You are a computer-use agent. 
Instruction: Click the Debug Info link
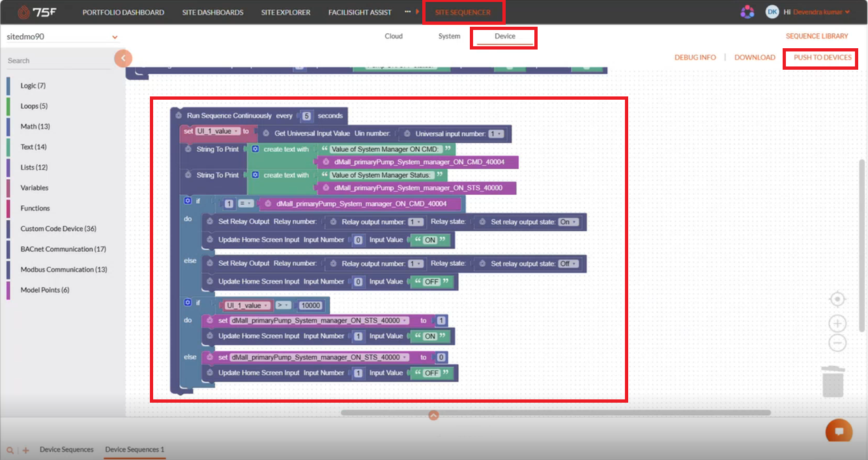tap(695, 57)
